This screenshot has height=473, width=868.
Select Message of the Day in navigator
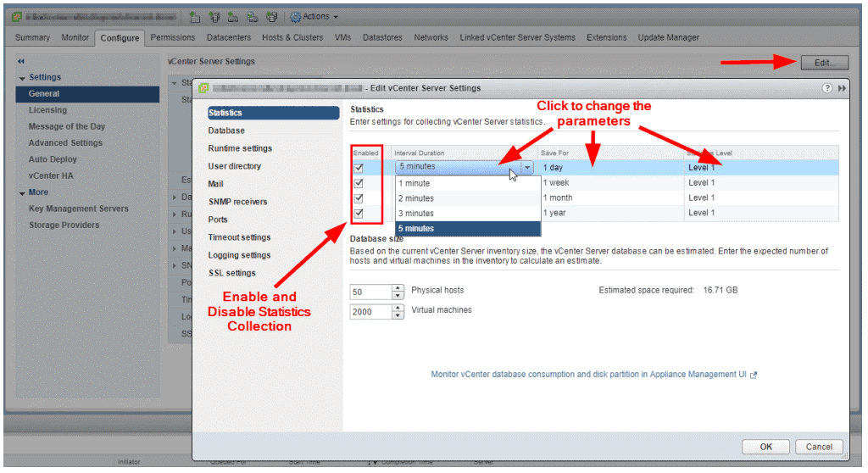tap(67, 126)
